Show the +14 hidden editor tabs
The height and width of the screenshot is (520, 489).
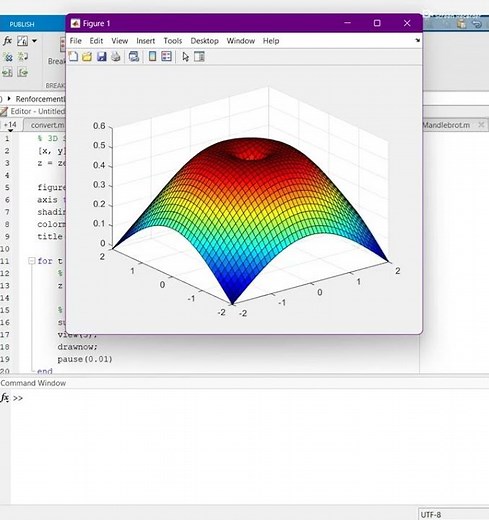tap(10, 125)
